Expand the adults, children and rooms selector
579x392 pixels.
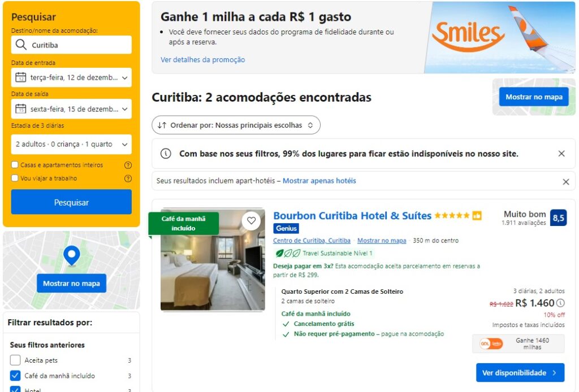pyautogui.click(x=71, y=144)
